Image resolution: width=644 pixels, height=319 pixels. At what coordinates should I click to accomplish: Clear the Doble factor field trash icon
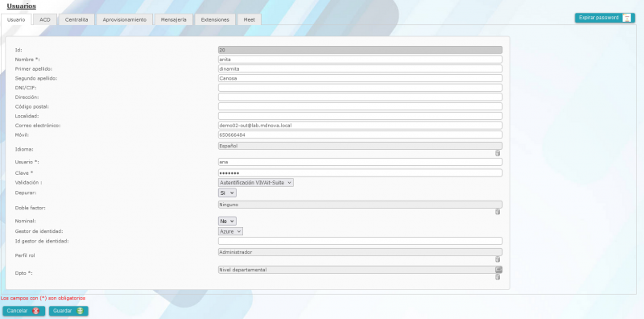[x=497, y=212]
